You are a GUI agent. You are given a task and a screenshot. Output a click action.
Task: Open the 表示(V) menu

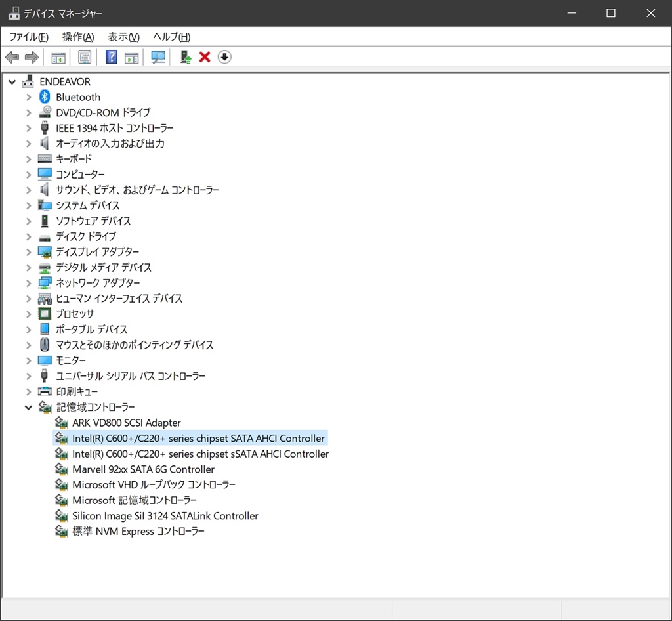(123, 37)
